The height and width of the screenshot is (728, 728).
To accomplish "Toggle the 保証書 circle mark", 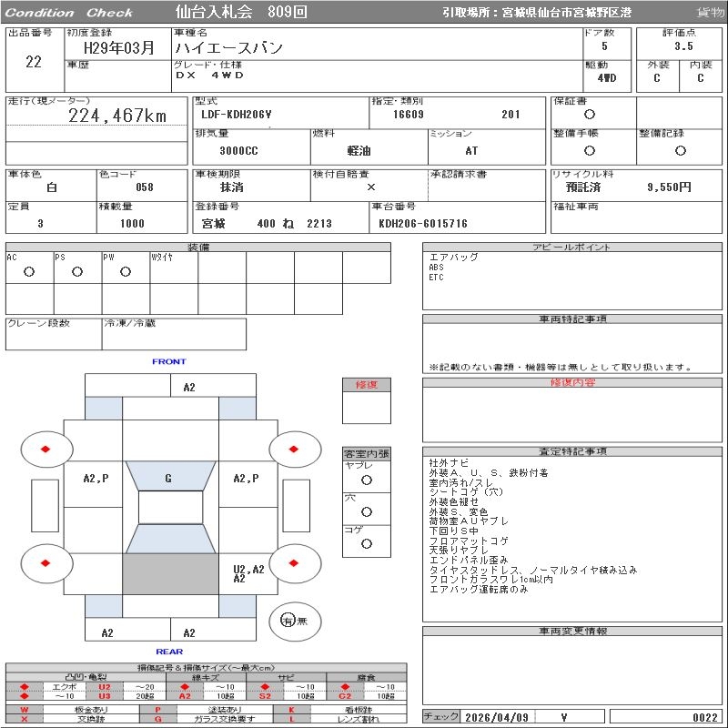I will tap(590, 115).
